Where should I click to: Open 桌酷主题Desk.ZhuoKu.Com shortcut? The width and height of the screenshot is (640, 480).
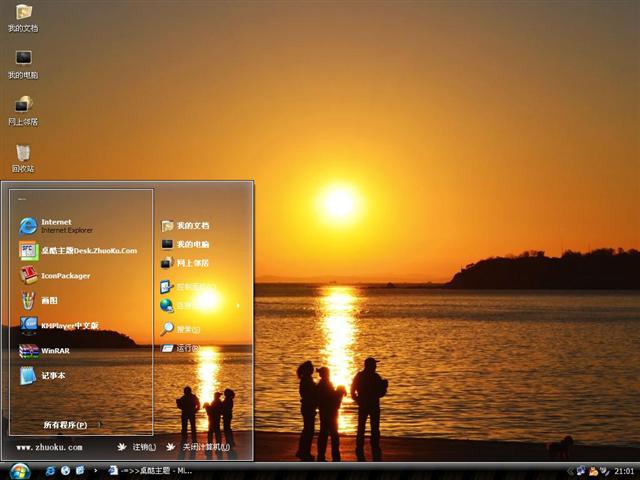coord(86,250)
